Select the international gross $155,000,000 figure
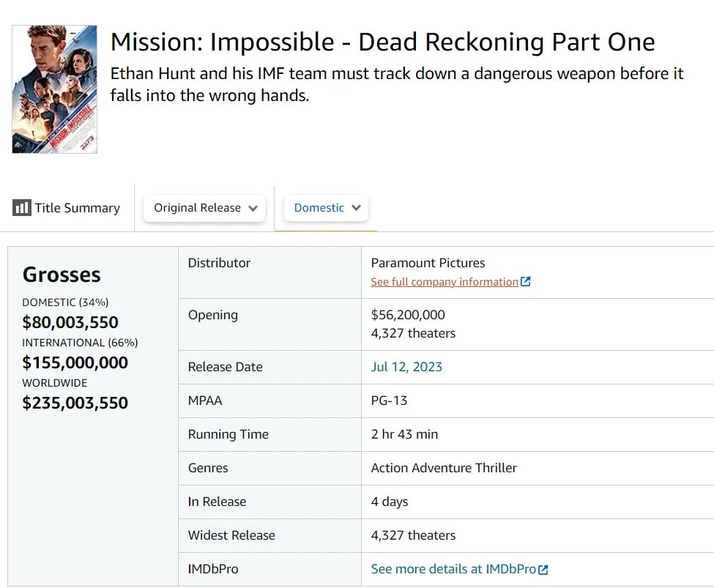 tap(75, 362)
